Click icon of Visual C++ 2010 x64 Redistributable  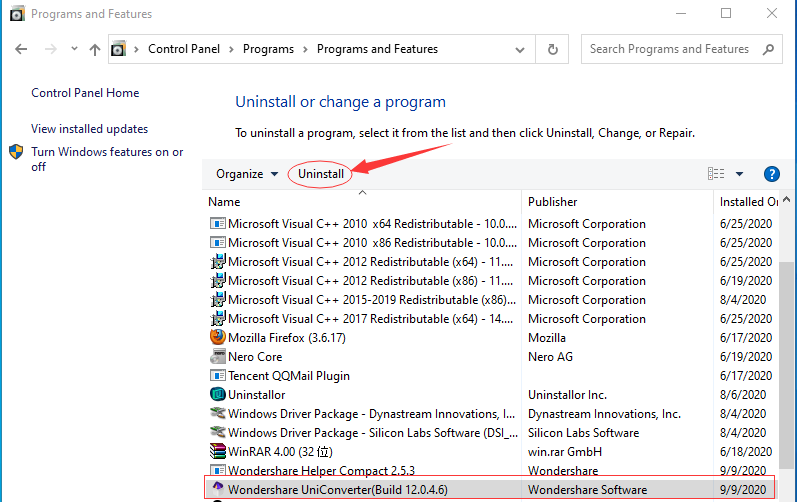(218, 224)
